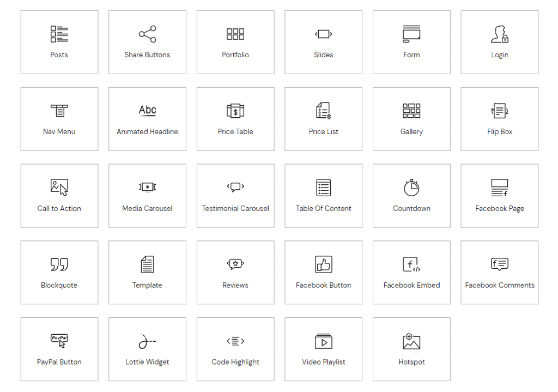Choose the Hotspot widget icon
Image resolution: width=558 pixels, height=392 pixels.
[411, 342]
